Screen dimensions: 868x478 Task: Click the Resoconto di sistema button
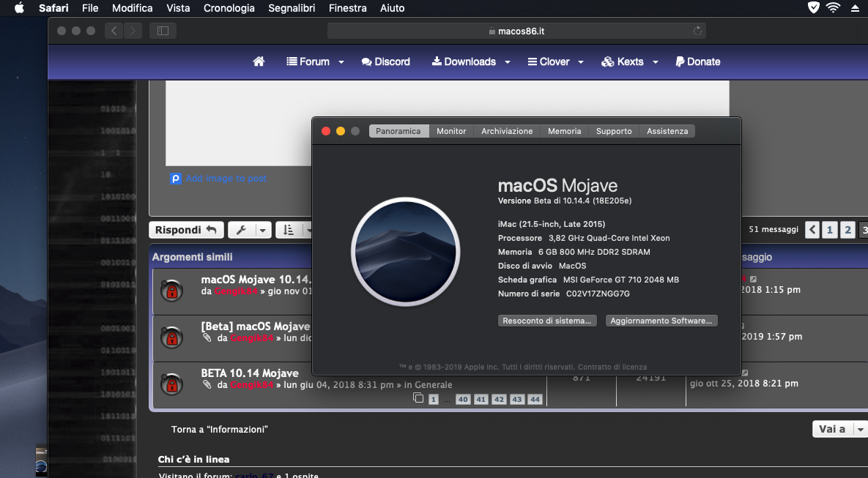tap(547, 321)
